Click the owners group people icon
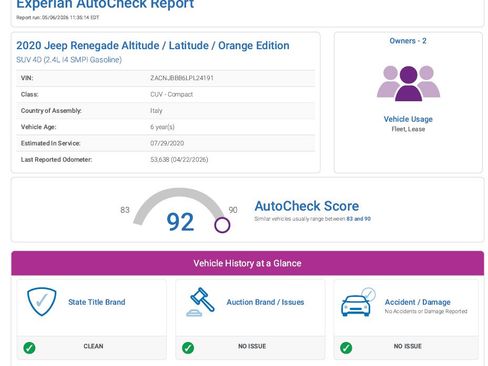The height and width of the screenshot is (366, 488). (x=408, y=83)
